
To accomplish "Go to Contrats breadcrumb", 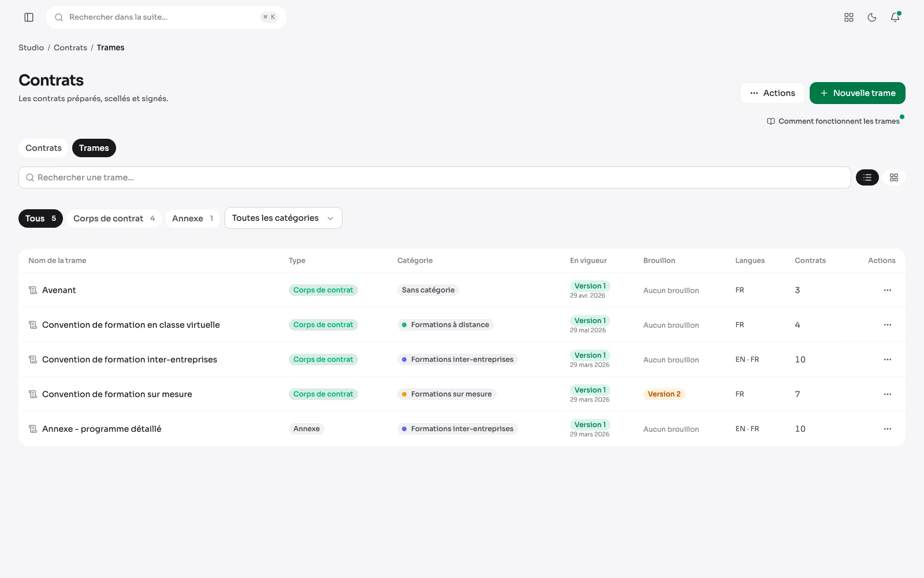I will 70,47.
